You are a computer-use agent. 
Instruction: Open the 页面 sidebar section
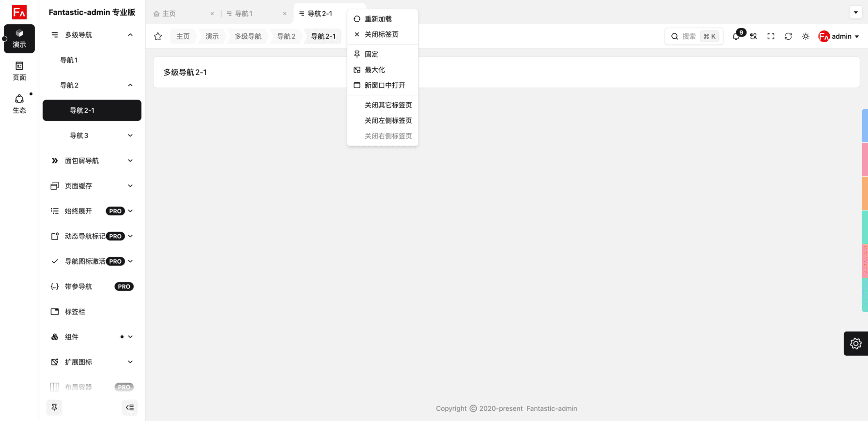click(x=19, y=71)
